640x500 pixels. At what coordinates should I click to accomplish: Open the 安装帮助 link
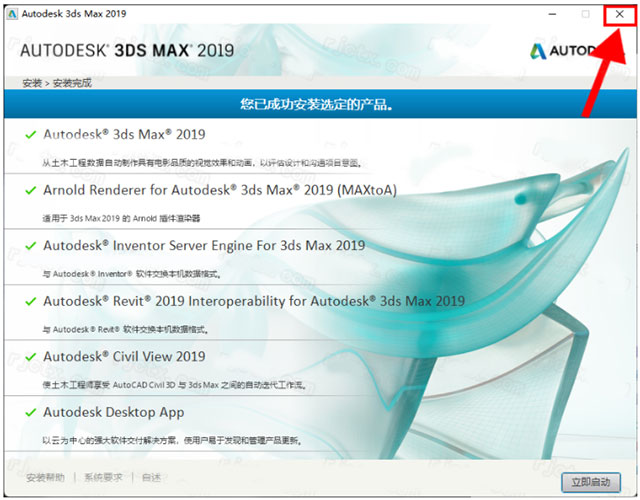click(45, 477)
